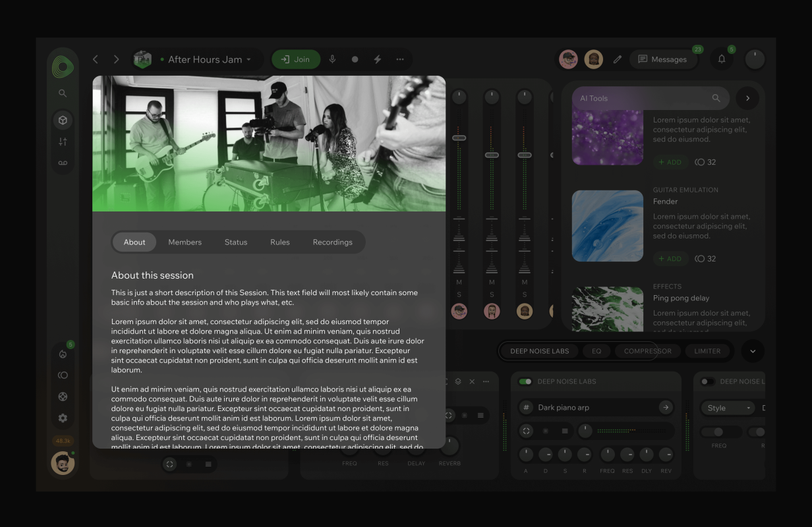This screenshot has height=527, width=812.
Task: Click the first mixer channel fader handle
Action: (459, 138)
